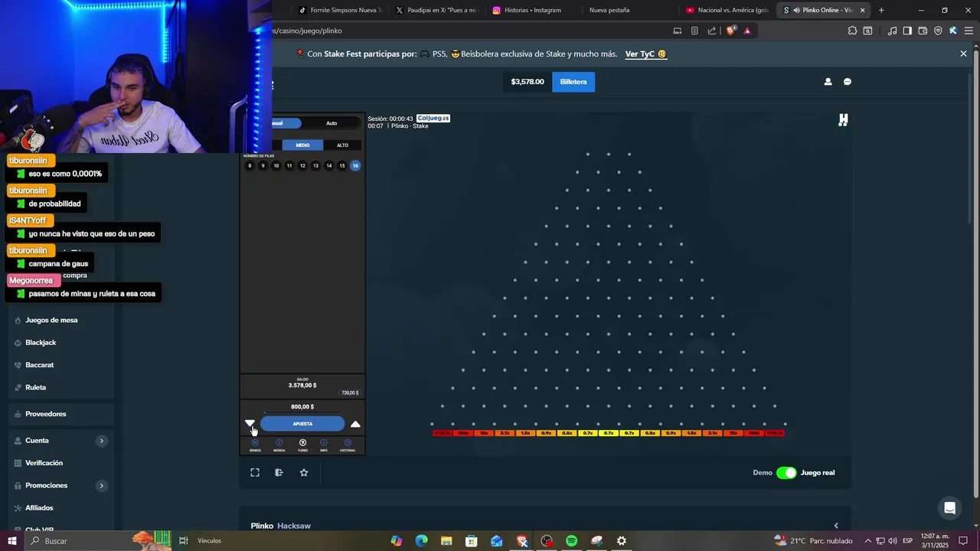Click the $3,578.00 balance display

point(528,82)
